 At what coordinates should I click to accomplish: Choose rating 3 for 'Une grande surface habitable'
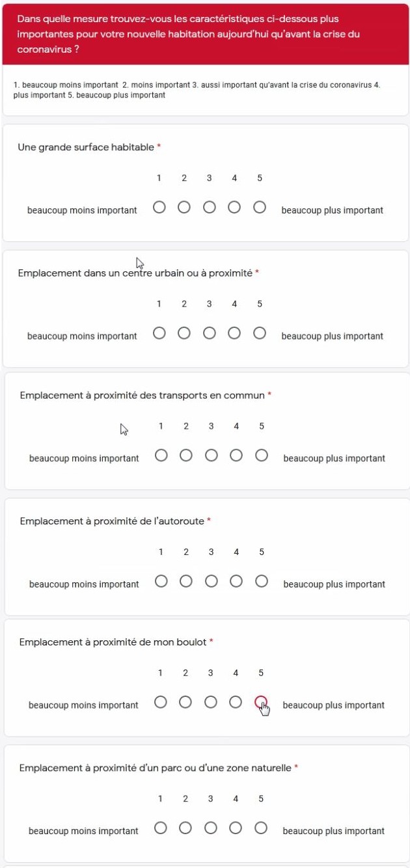click(x=209, y=208)
